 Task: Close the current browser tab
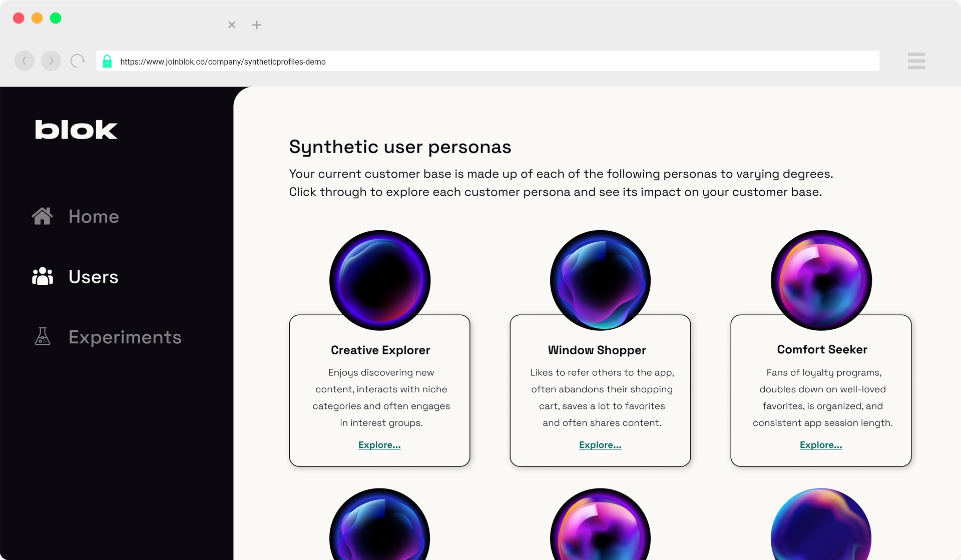click(231, 25)
